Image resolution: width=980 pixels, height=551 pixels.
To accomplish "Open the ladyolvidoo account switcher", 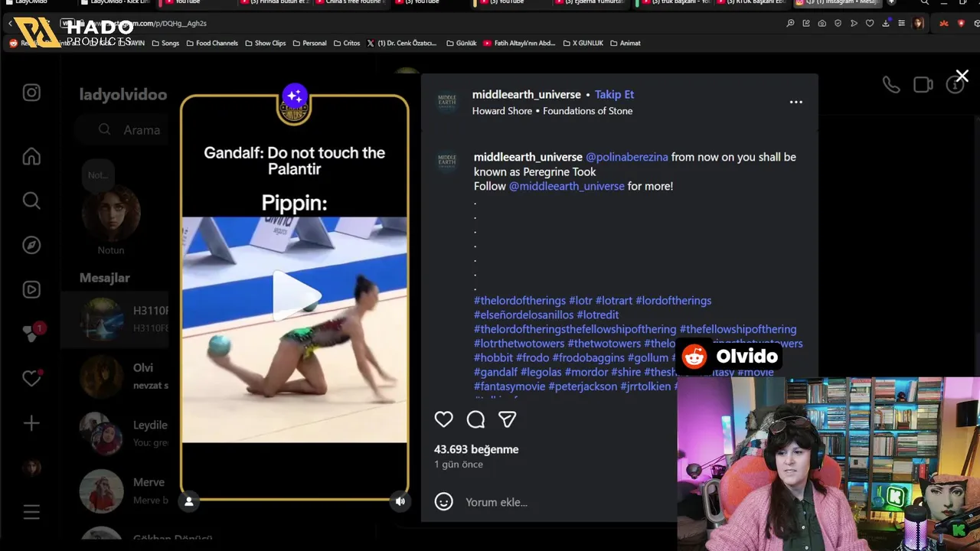I will 123,95.
